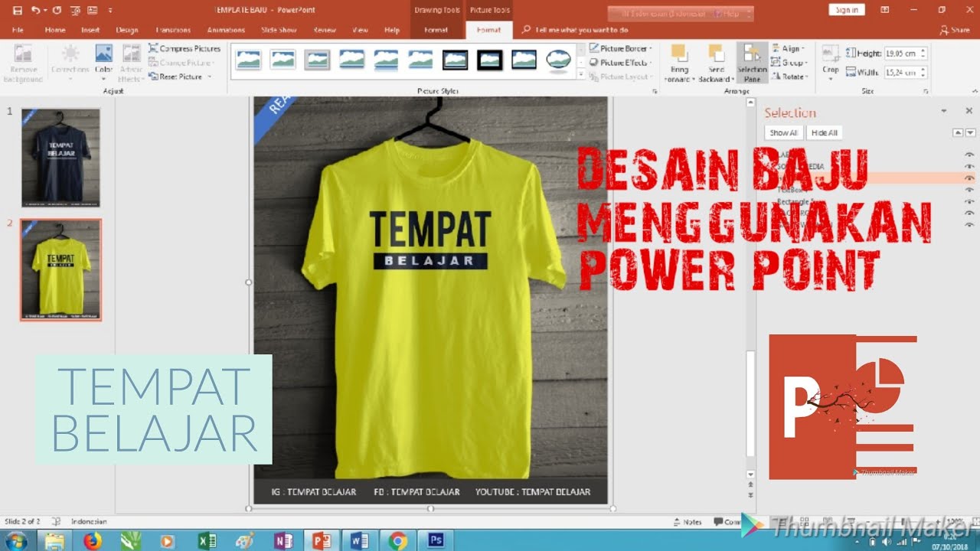980x551 pixels.
Task: Undo the last action
Action: point(36,10)
